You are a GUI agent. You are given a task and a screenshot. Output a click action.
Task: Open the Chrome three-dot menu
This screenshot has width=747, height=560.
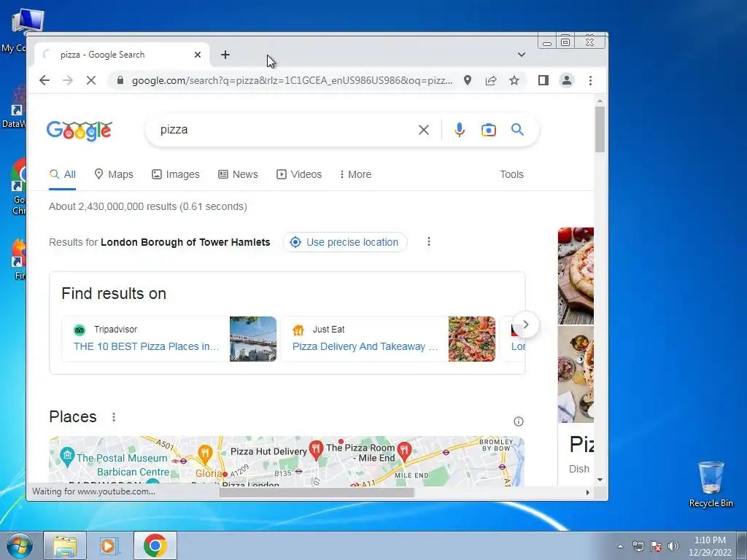(590, 80)
